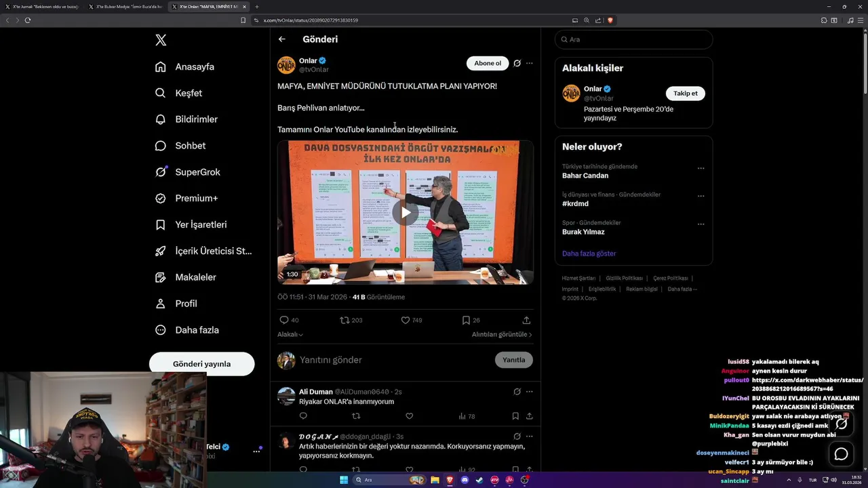868x488 pixels.
Task: Bookmark the post with 26 bookmarks
Action: [x=466, y=320]
